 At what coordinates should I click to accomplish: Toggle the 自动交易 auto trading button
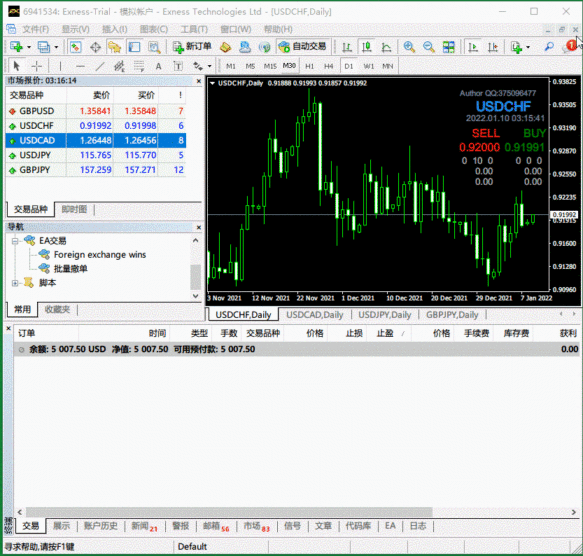[302, 46]
